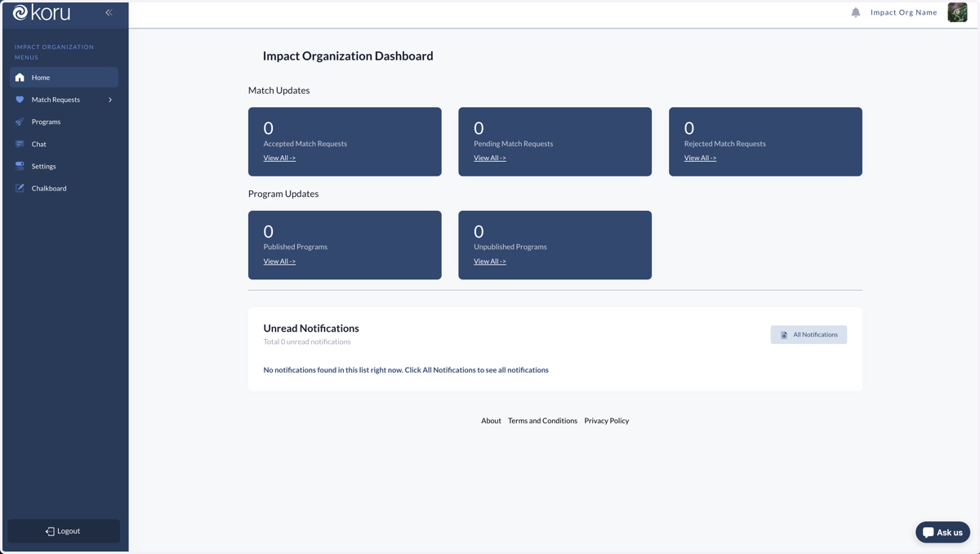This screenshot has width=980, height=554.
Task: Click the Ask us chat bubble icon
Action: [x=929, y=532]
